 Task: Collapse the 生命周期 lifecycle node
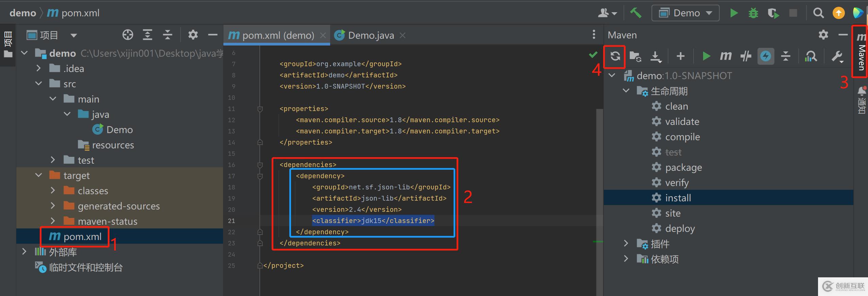626,91
